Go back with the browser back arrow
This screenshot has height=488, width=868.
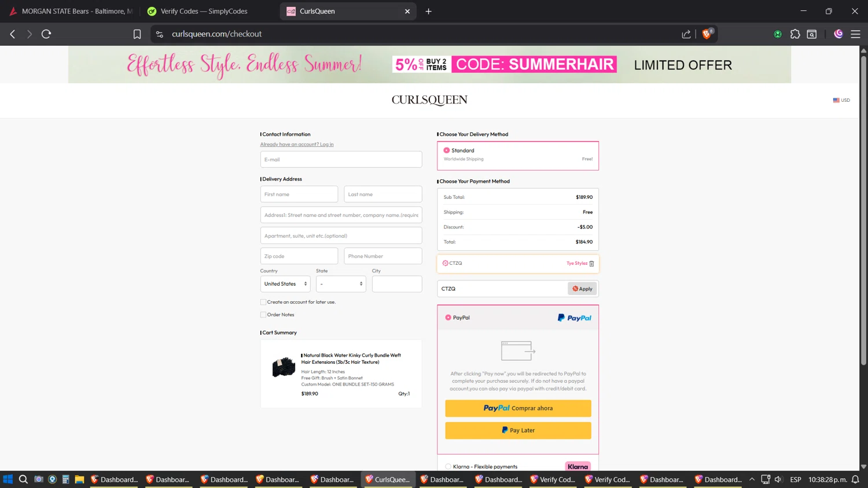pyautogui.click(x=13, y=34)
